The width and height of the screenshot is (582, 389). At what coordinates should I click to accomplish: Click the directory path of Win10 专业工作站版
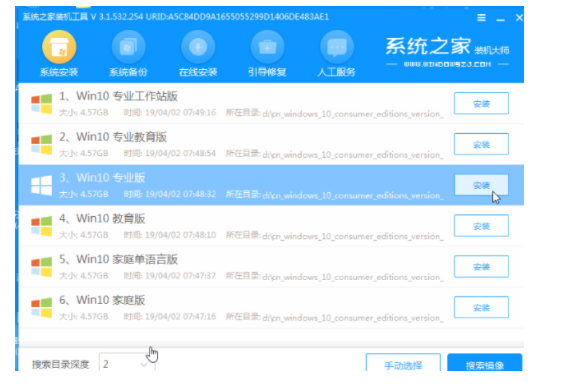(x=353, y=114)
